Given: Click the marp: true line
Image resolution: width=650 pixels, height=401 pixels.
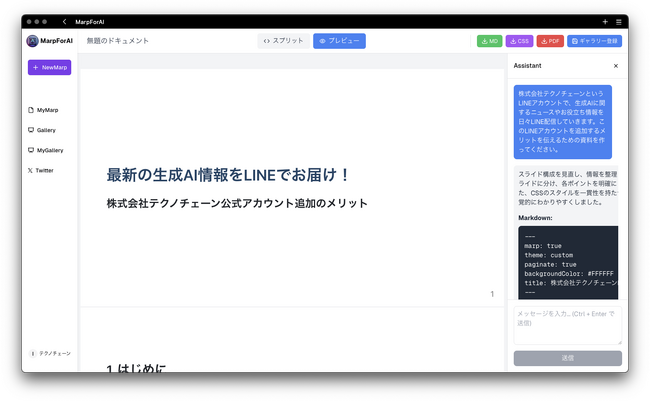Looking at the screenshot, I should 543,245.
